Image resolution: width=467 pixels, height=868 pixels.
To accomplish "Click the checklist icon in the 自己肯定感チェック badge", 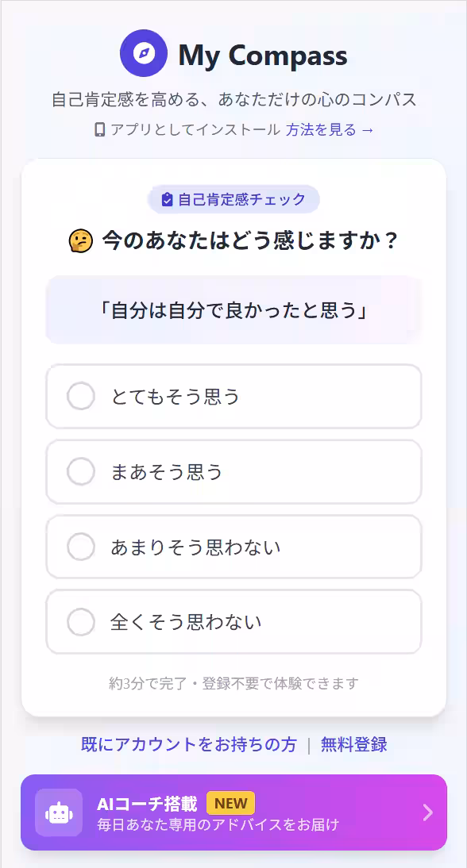I will tap(167, 199).
